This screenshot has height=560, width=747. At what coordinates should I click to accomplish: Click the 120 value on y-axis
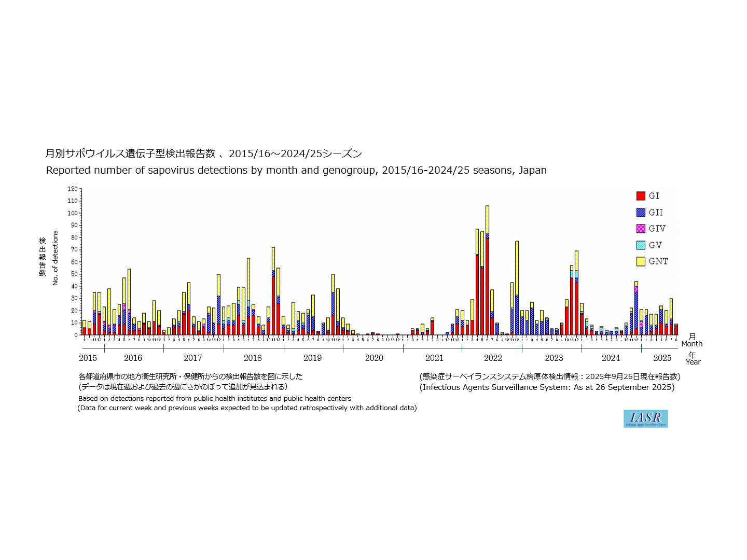click(72, 189)
